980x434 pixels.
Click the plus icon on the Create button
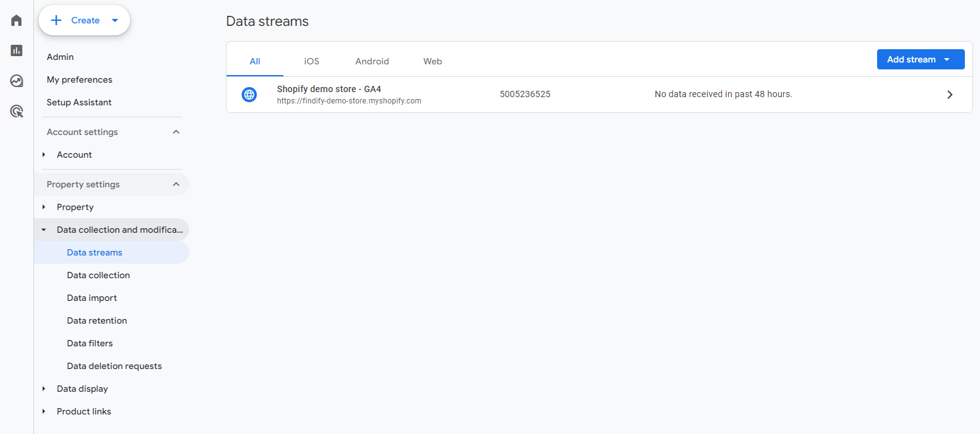click(56, 20)
